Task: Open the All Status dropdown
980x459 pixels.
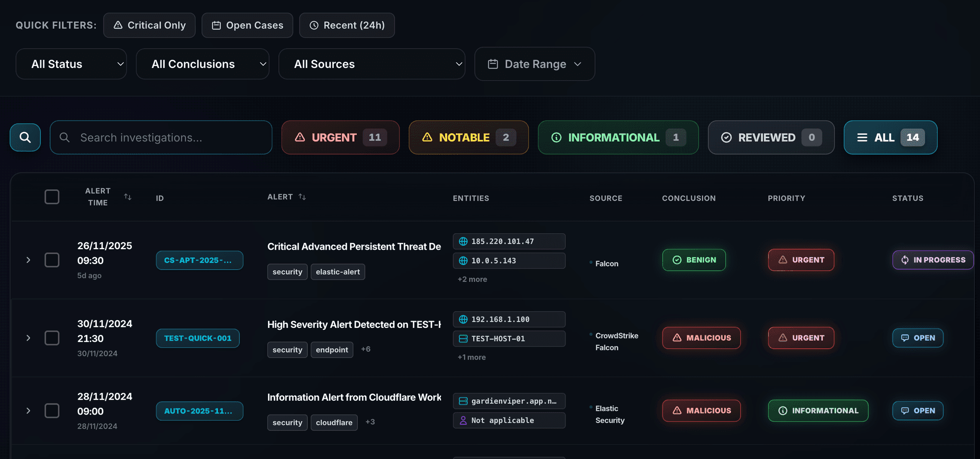Action: click(x=71, y=64)
